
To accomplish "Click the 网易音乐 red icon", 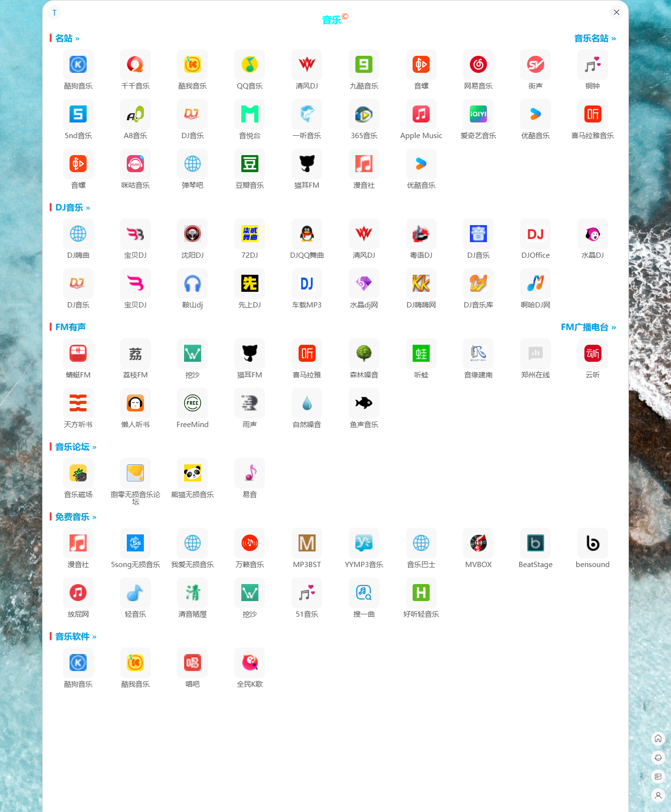I will click(x=478, y=65).
